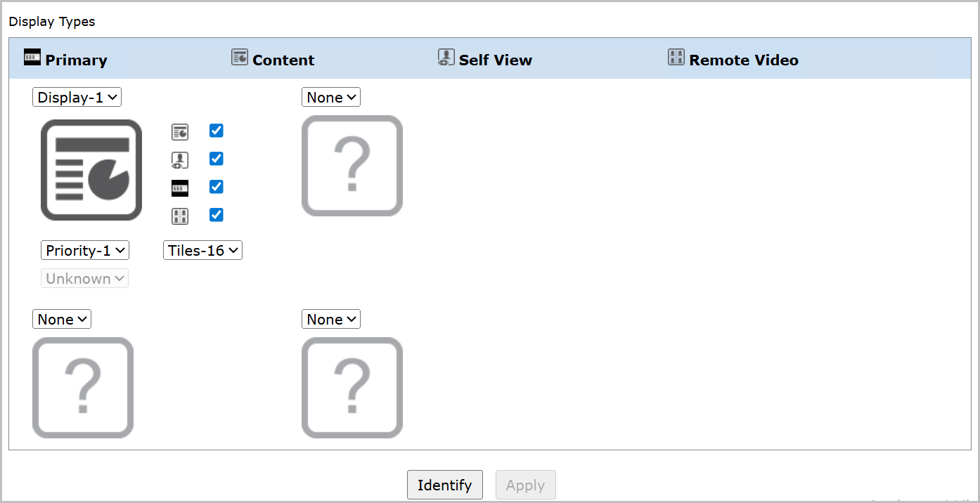Click the small content icon beside the first checkbox
The image size is (980, 503).
click(x=180, y=131)
